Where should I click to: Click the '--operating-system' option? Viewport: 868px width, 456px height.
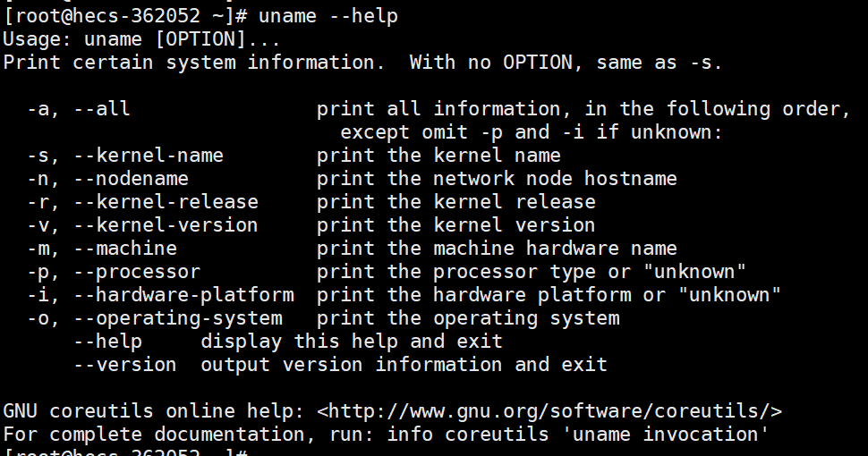click(177, 318)
